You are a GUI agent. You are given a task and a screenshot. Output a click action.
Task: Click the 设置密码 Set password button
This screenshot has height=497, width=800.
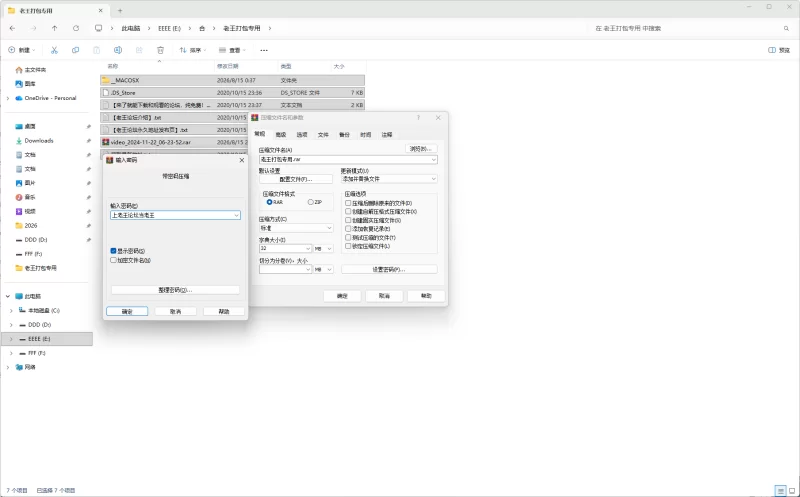[389, 269]
